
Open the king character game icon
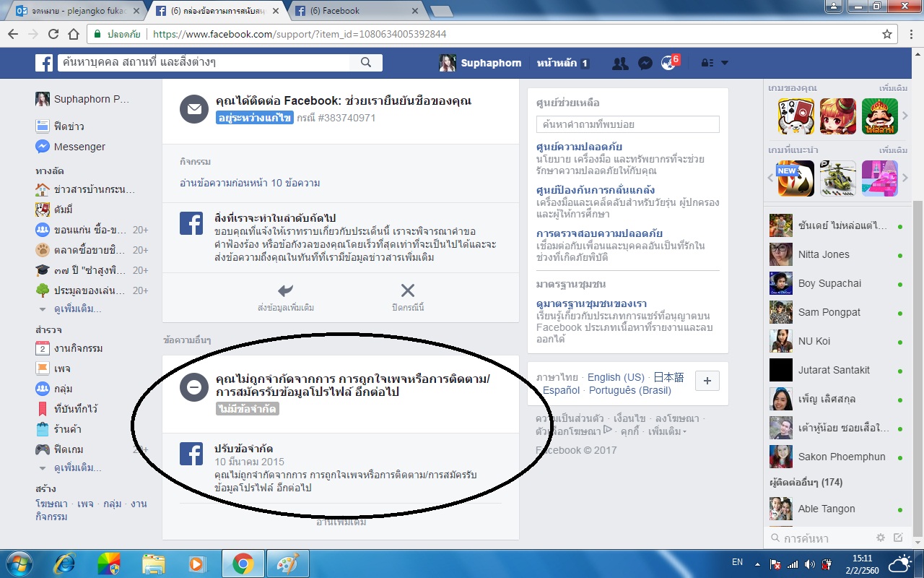[880, 116]
